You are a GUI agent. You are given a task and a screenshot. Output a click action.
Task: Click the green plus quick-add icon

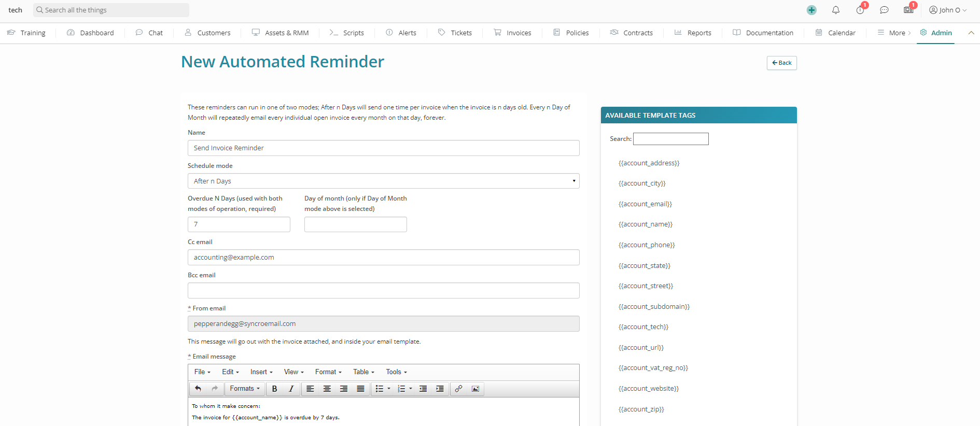point(811,10)
